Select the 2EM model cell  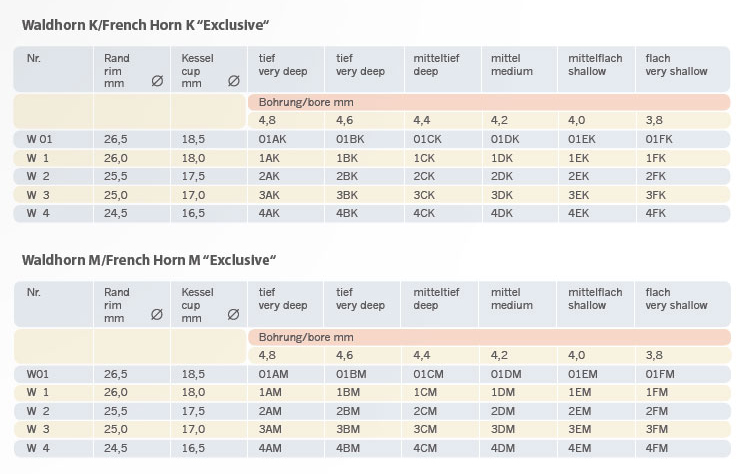[x=579, y=411]
